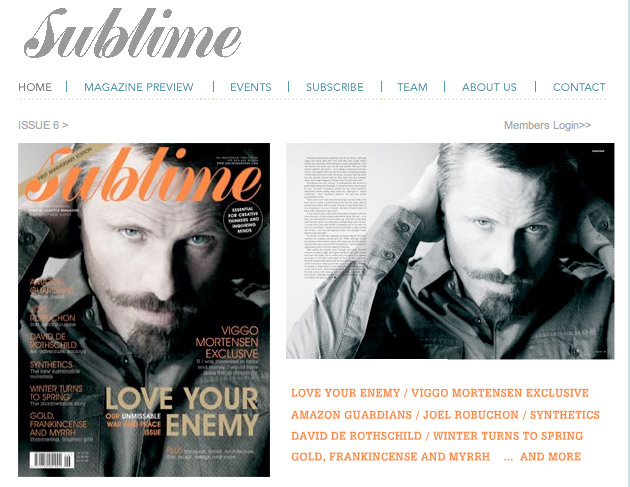
Task: Visit the ABOUT US page
Action: 489,87
